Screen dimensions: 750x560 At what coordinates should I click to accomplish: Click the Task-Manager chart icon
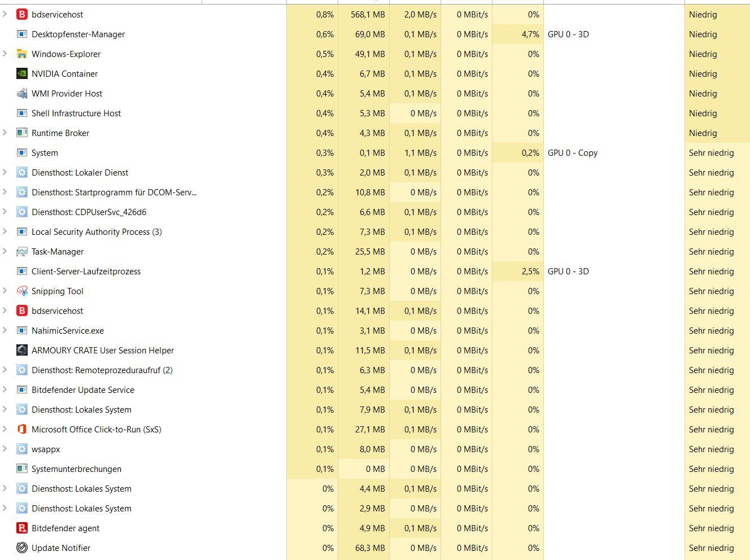click(x=21, y=252)
